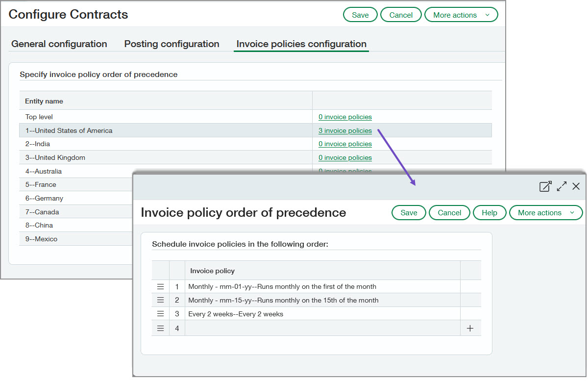This screenshot has height=383, width=588.
Task: Add a new invoice policy with the plus icon
Action: pyautogui.click(x=470, y=328)
